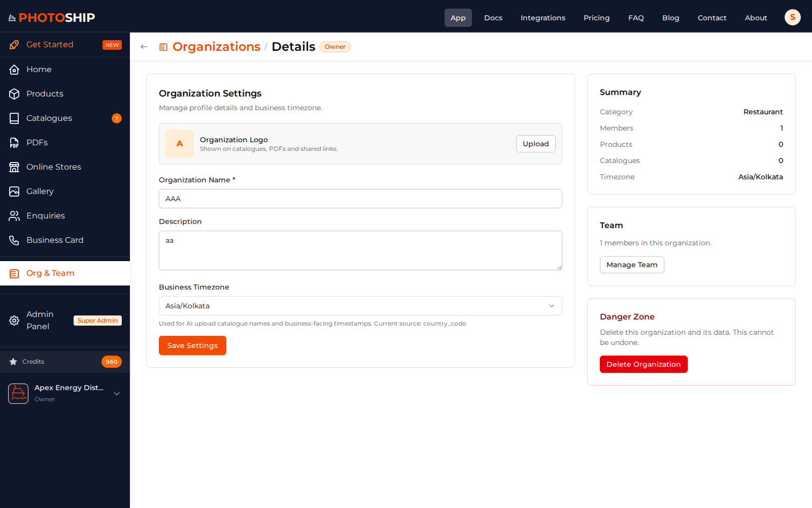
Task: Click the Catalogues book icon
Action: 14,118
